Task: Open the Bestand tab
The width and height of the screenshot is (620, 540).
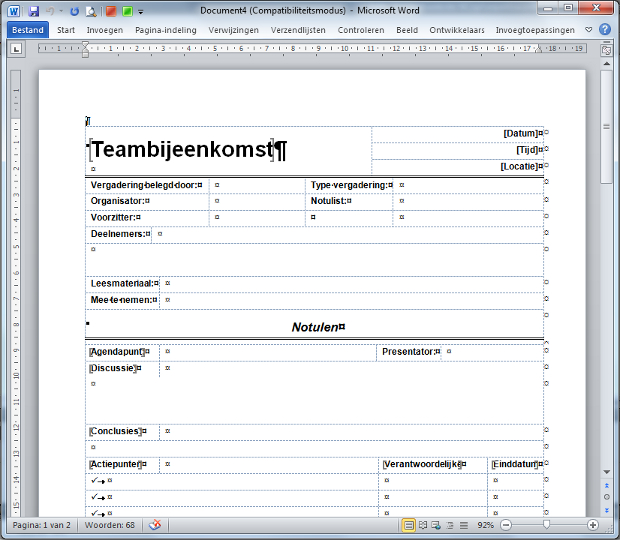Action: pyautogui.click(x=28, y=30)
